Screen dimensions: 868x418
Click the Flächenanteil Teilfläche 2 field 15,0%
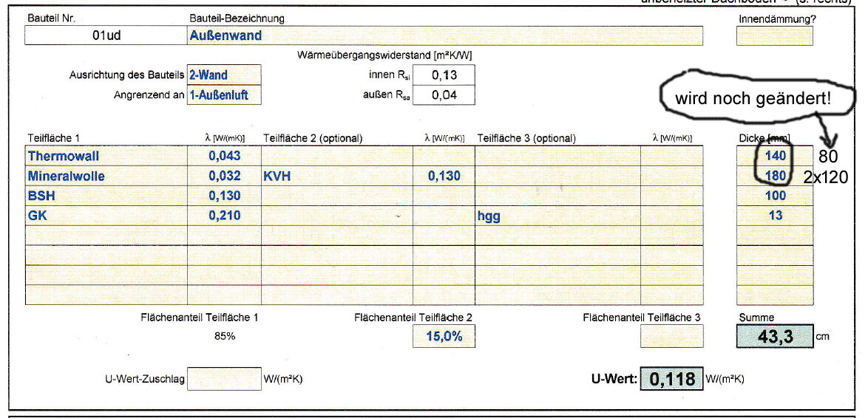click(x=444, y=336)
